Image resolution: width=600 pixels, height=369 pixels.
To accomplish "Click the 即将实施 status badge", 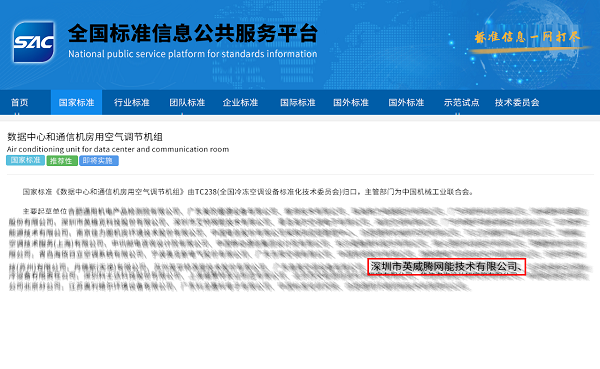I will pyautogui.click(x=99, y=161).
